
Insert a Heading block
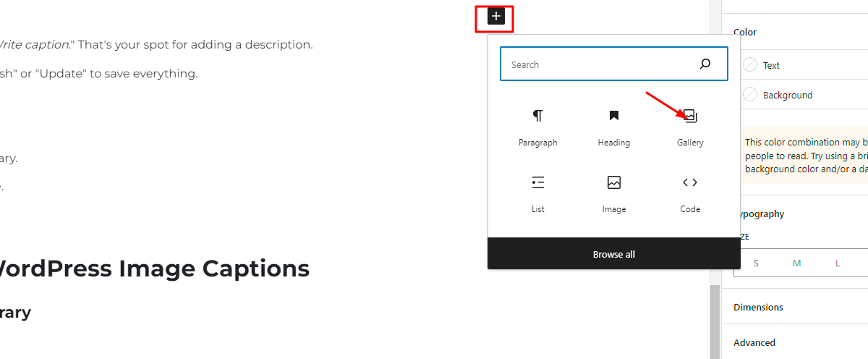pos(614,127)
